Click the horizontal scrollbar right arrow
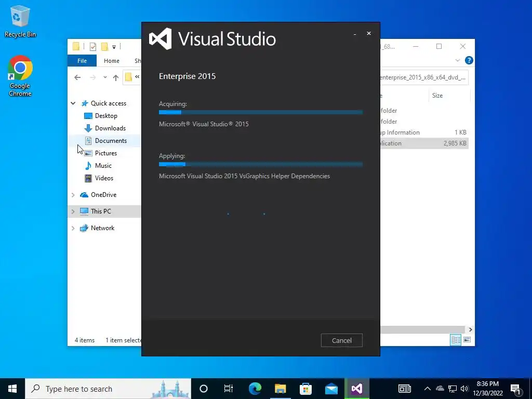Viewport: 532px width, 399px height. (470, 329)
